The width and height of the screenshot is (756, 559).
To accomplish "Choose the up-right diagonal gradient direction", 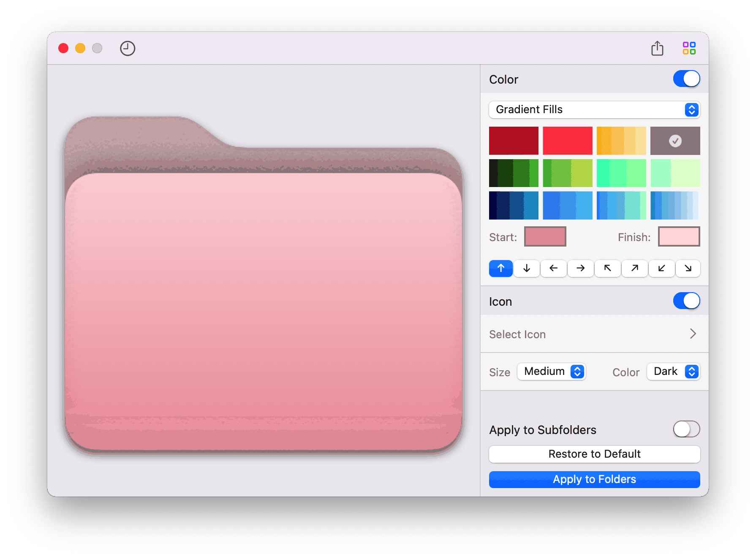I will pyautogui.click(x=635, y=268).
